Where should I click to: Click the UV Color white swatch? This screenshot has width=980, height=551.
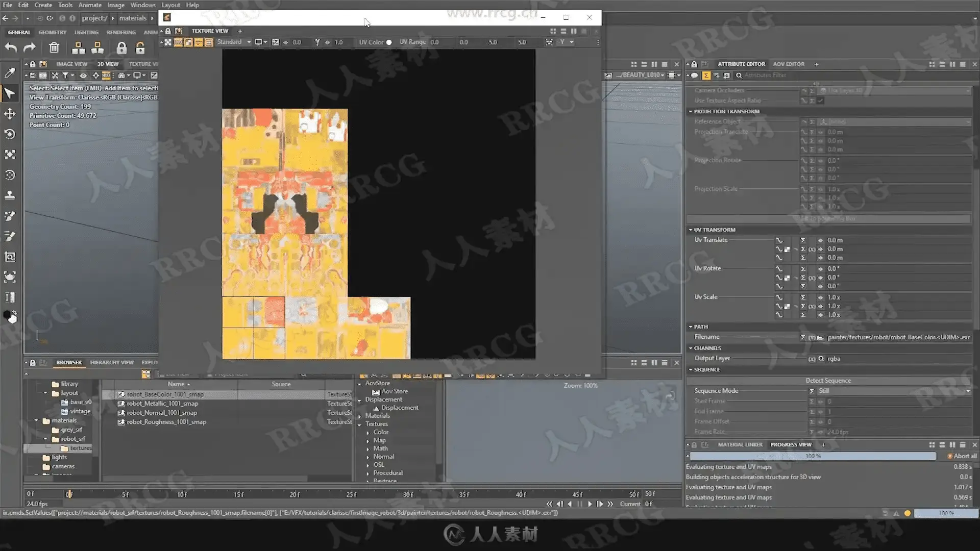[389, 42]
